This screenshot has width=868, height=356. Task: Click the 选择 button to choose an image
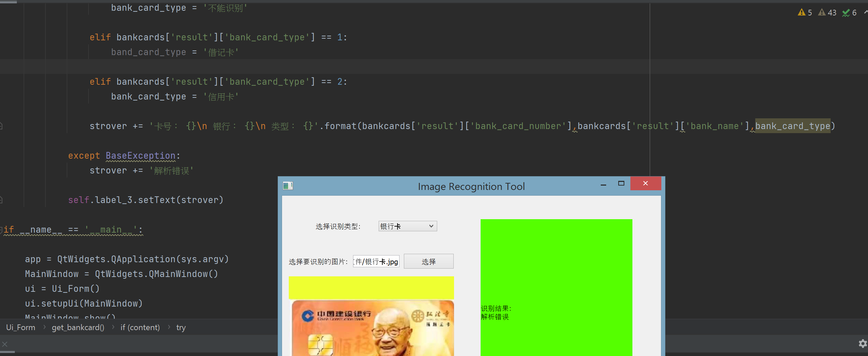tap(428, 262)
